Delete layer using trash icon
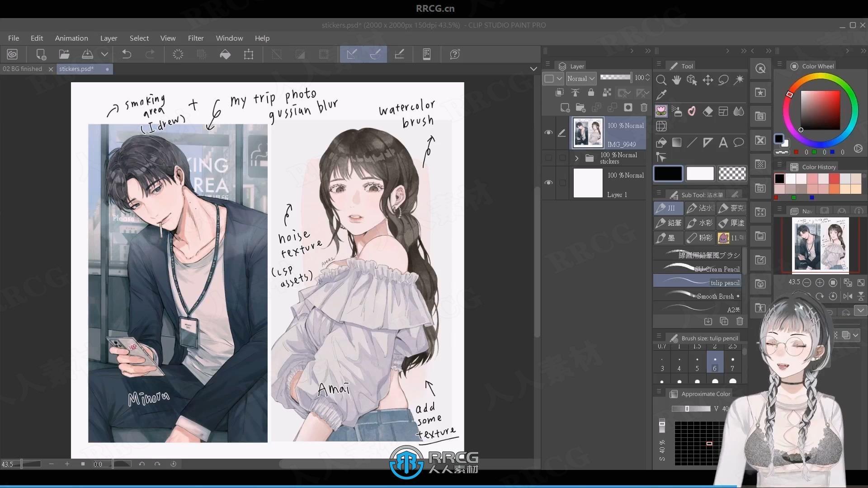This screenshot has height=488, width=868. (644, 108)
